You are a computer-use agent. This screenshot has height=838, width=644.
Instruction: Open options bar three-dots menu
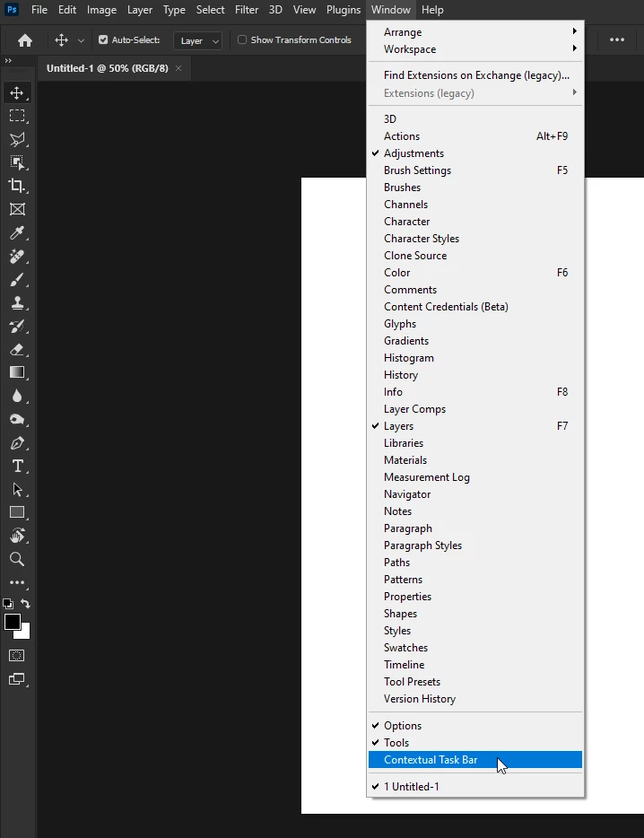point(617,39)
